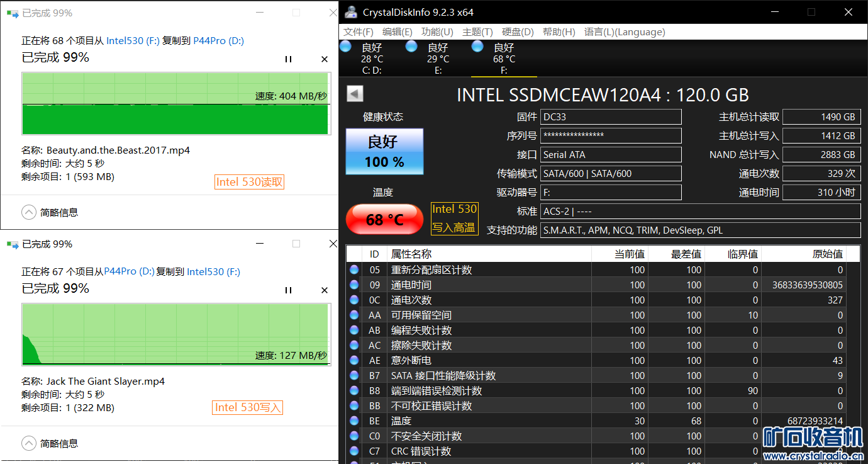868x464 pixels.
Task: Open the 功能(U) menu
Action: [x=437, y=32]
